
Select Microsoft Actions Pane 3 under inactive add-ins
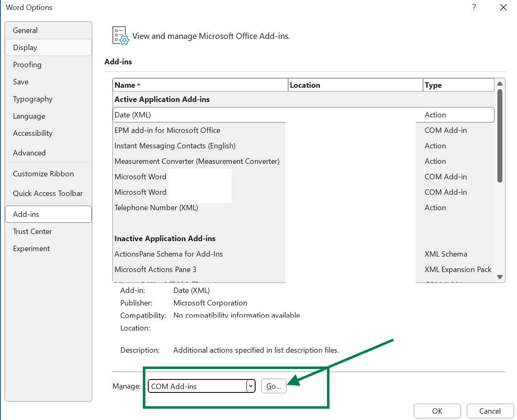[155, 269]
